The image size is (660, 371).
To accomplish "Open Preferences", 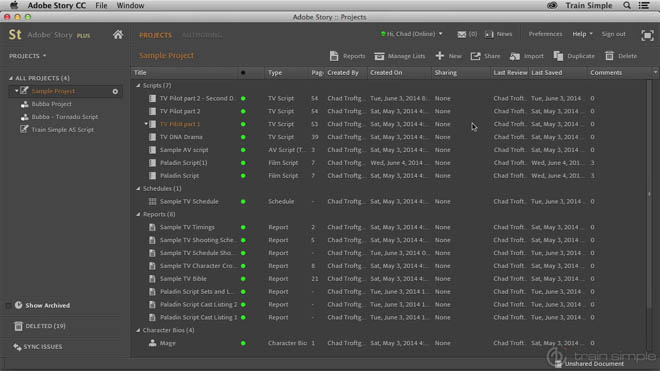I will (546, 34).
